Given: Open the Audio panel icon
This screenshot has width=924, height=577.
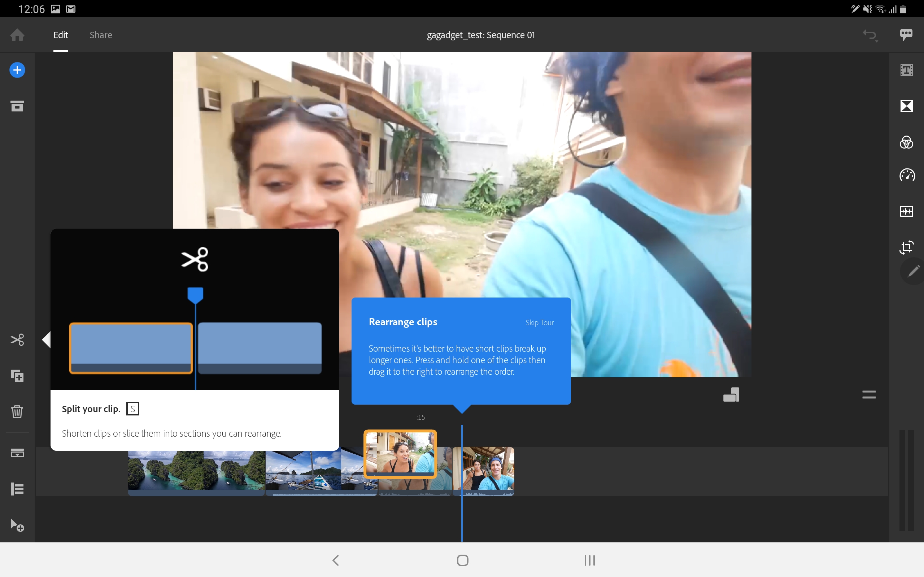Looking at the screenshot, I should click(906, 211).
